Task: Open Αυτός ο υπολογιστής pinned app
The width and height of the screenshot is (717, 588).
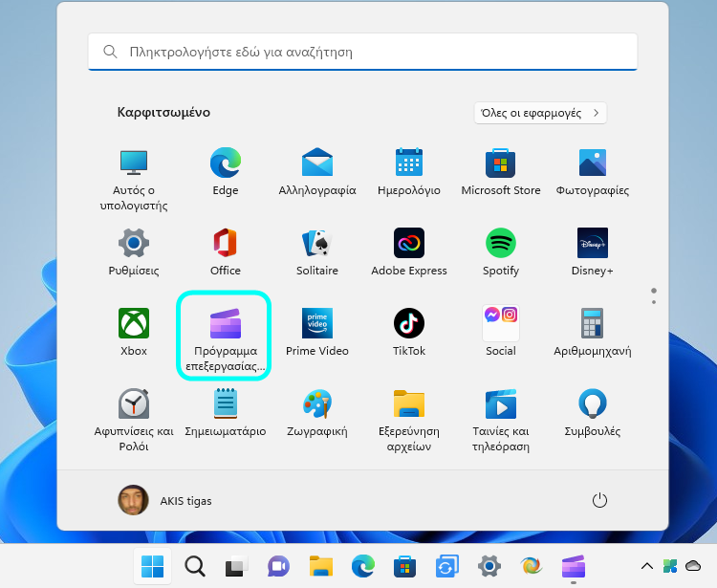Action: pyautogui.click(x=134, y=179)
